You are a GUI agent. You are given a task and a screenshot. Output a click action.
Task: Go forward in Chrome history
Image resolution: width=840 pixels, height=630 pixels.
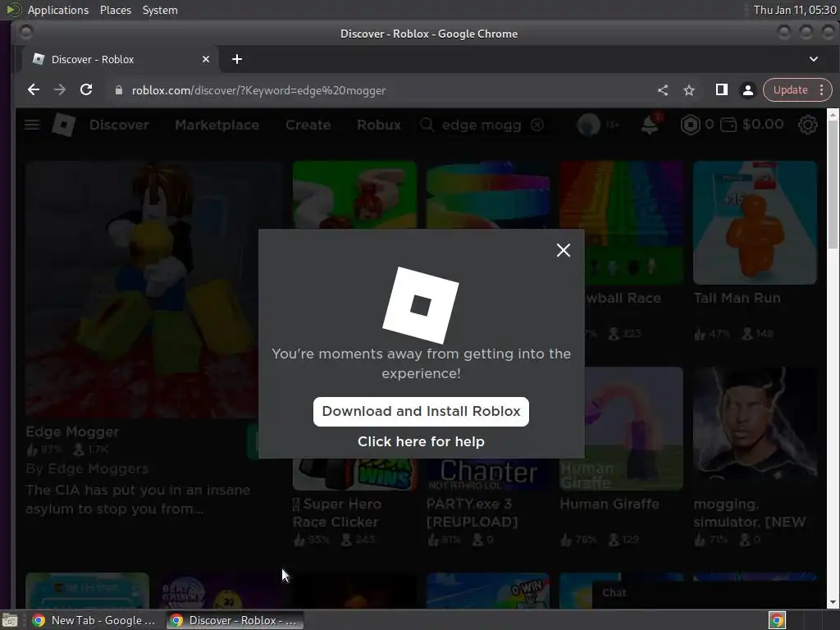click(x=59, y=90)
